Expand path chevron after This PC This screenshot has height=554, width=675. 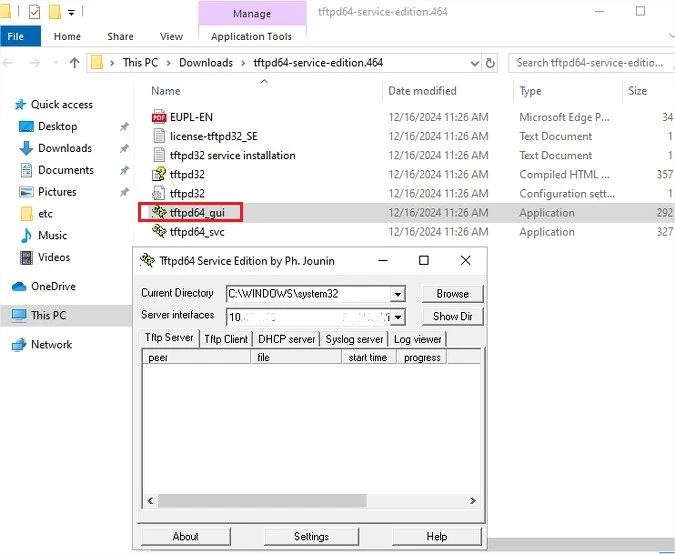[x=168, y=63]
